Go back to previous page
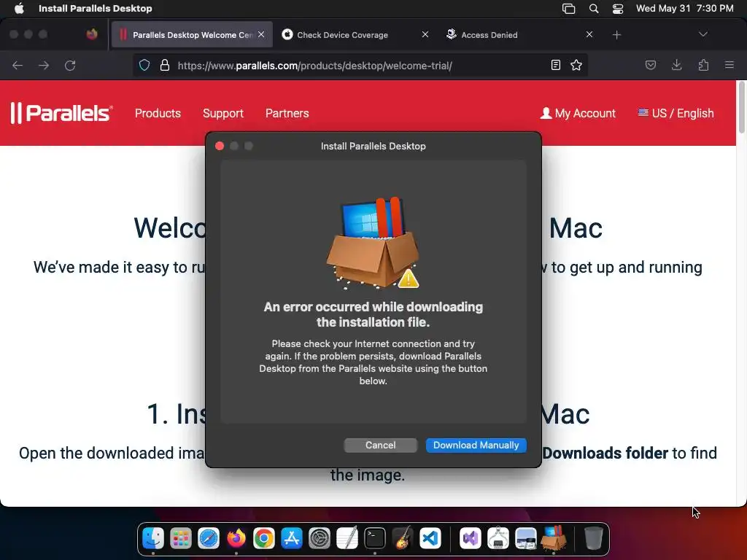 (18, 65)
